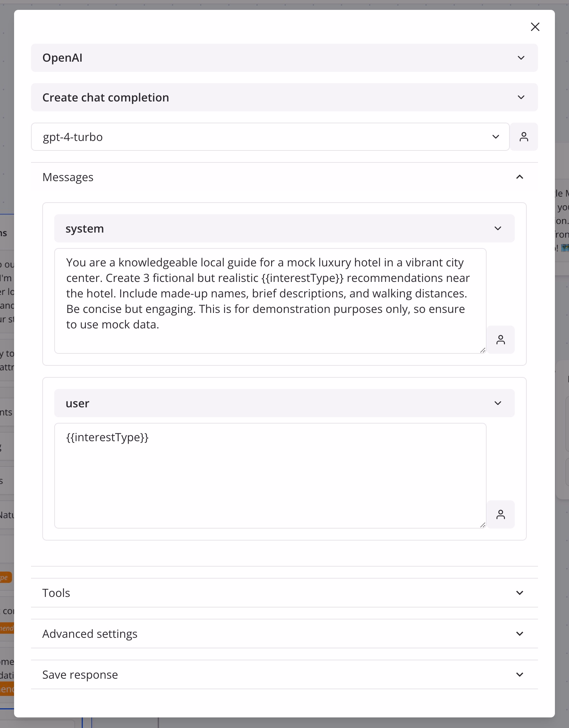Expand the Save response section
569x728 pixels.
(x=284, y=674)
